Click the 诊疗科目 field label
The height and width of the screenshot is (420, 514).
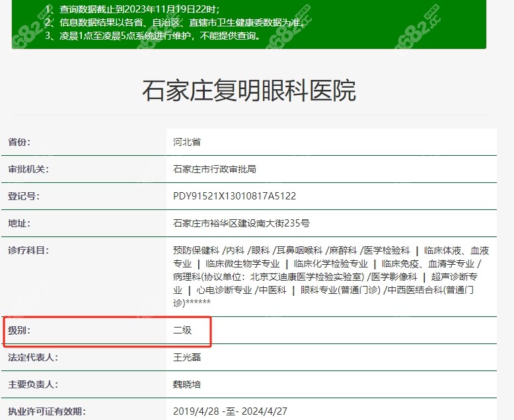pos(28,250)
